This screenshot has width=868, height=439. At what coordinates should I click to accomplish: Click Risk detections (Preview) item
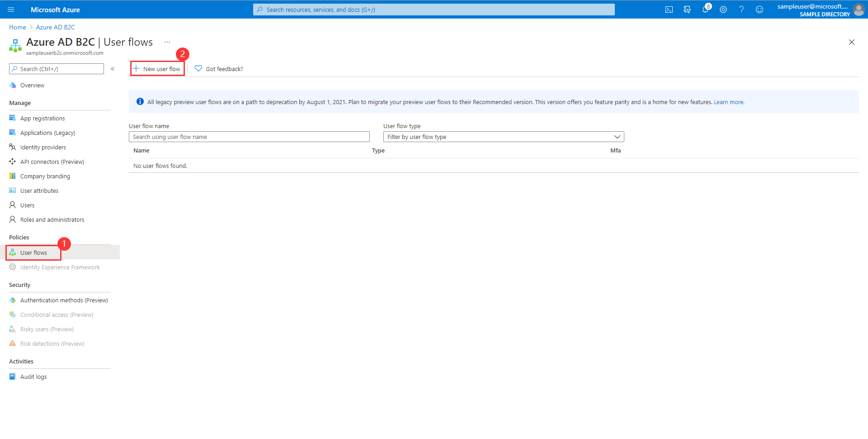click(52, 344)
